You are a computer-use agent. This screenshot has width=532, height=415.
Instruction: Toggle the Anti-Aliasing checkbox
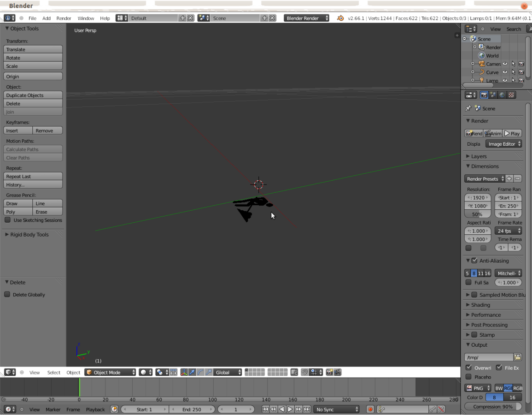point(474,261)
